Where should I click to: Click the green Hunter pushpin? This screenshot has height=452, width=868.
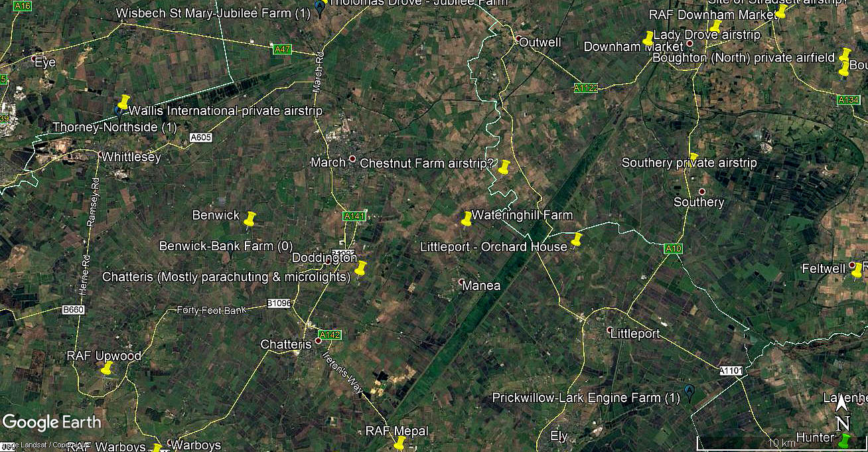pos(844,441)
